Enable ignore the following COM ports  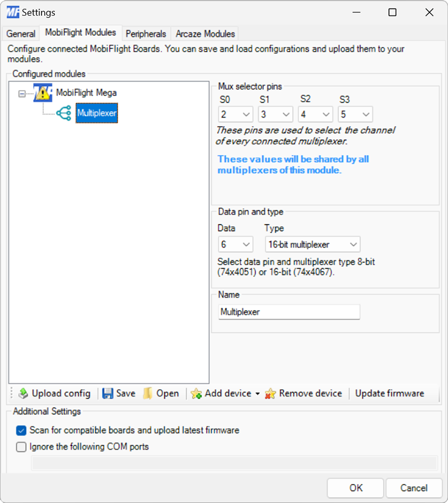coord(21,446)
